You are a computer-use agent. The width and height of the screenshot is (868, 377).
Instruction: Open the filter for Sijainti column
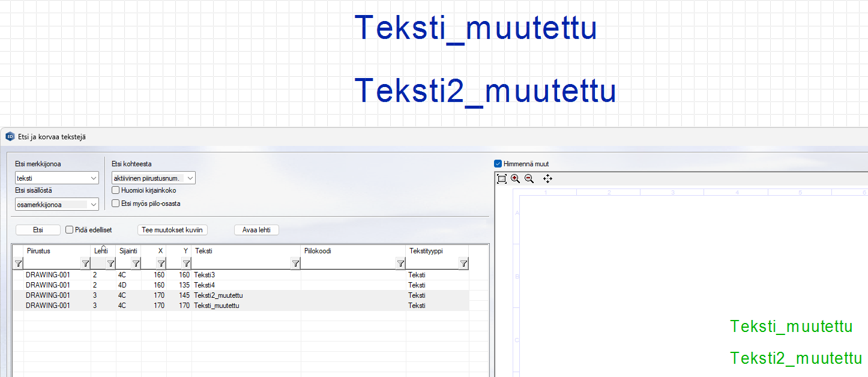pyautogui.click(x=136, y=264)
